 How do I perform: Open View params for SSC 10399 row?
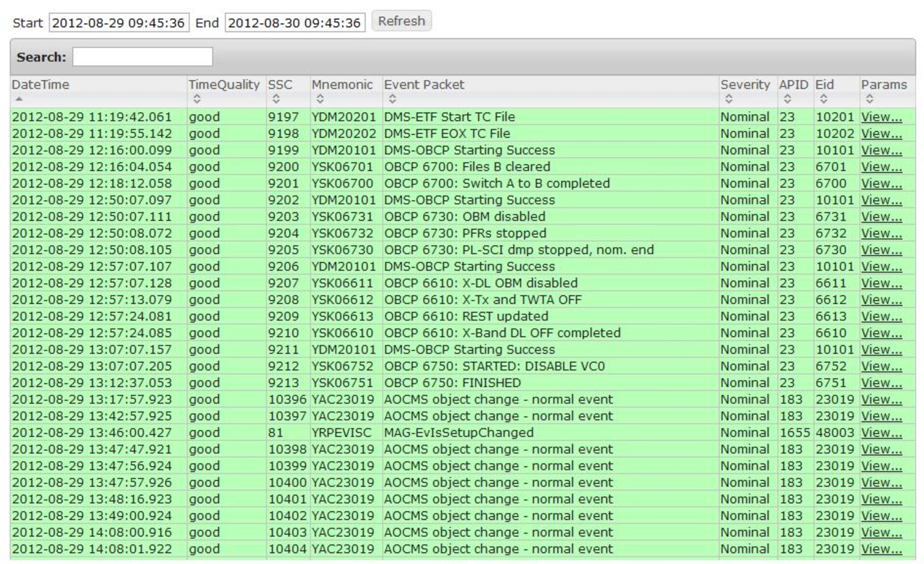tap(881, 466)
